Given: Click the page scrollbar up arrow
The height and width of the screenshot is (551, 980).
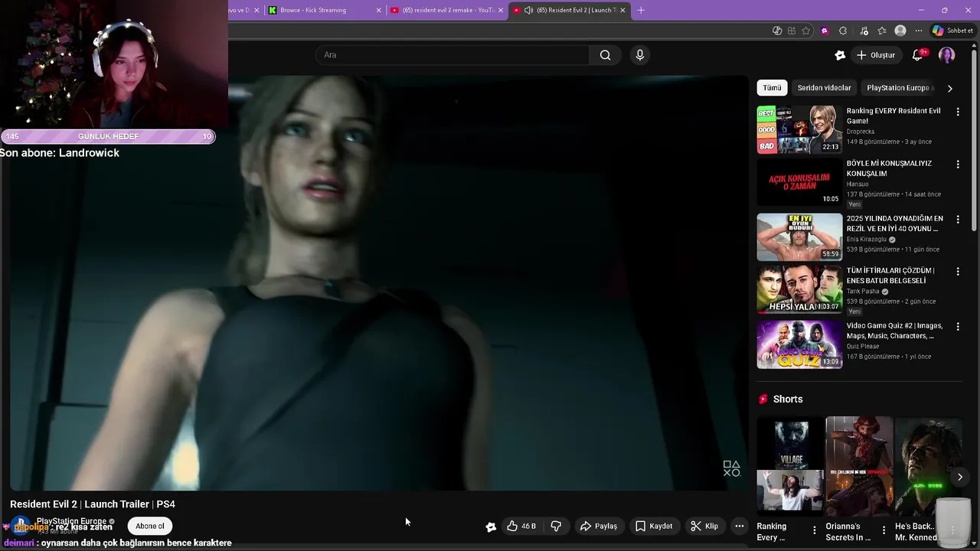Looking at the screenshot, I should [975, 46].
